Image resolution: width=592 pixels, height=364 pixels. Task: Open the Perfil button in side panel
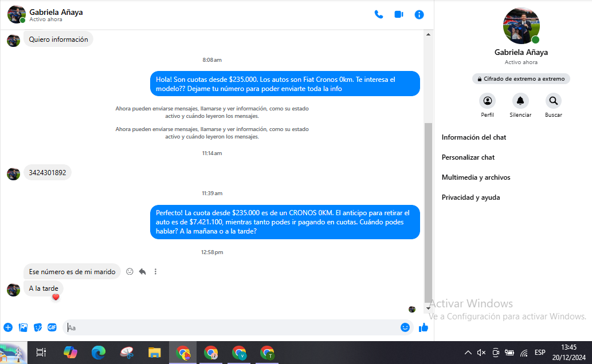tap(488, 101)
